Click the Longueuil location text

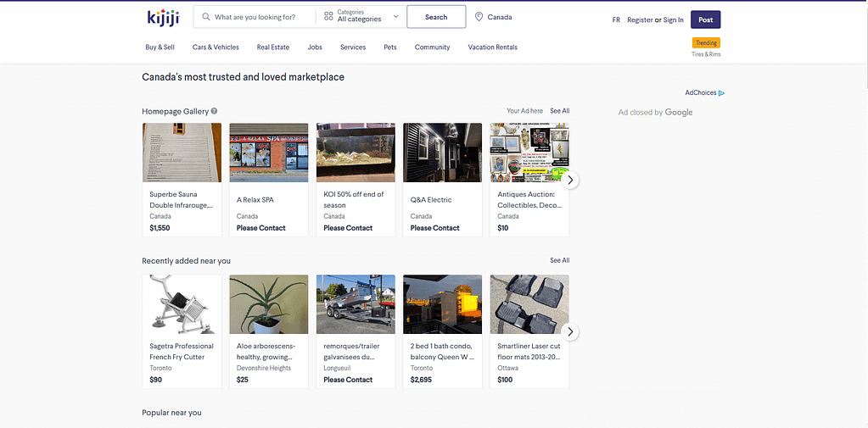(337, 369)
